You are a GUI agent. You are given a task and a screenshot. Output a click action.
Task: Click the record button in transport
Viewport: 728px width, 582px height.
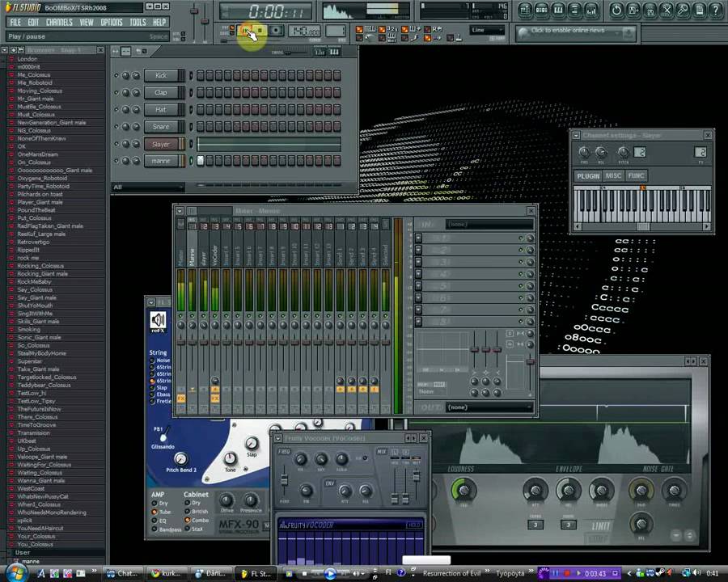point(276,31)
